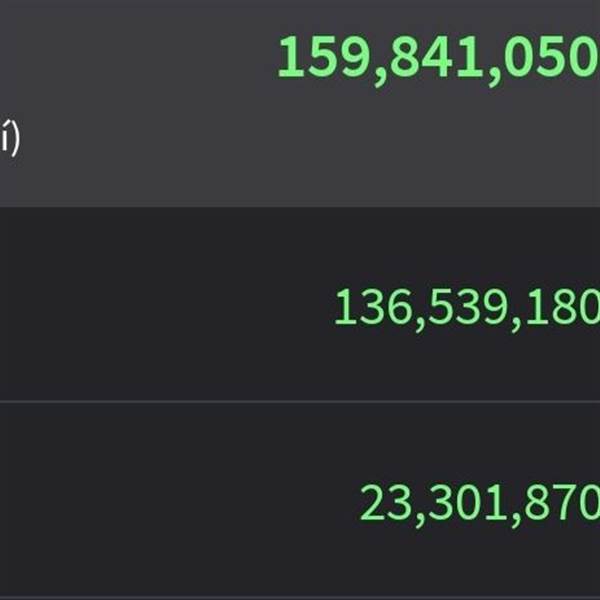The height and width of the screenshot is (600, 600).
Task: Click blank area left of 136,539,180
Action: tap(150, 308)
